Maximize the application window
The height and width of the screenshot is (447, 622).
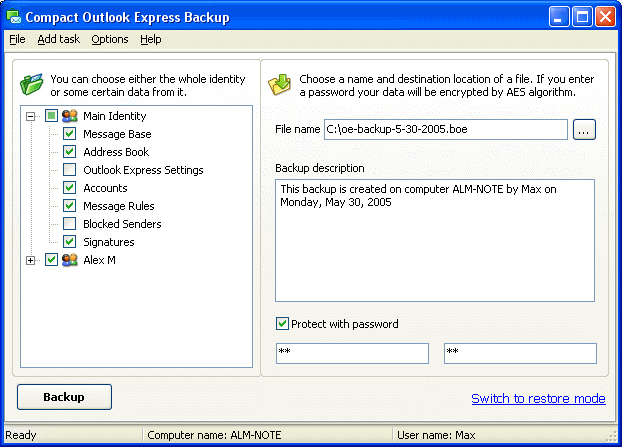click(x=582, y=17)
